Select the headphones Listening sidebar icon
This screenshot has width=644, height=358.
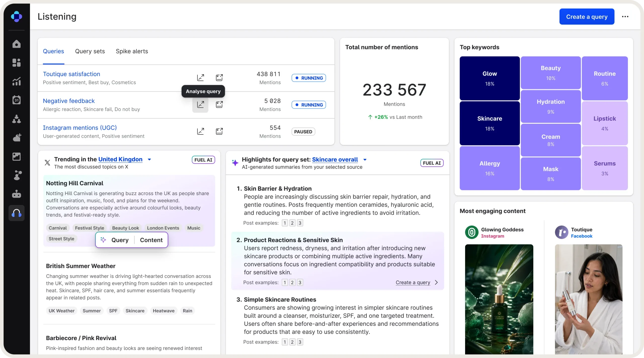pyautogui.click(x=17, y=213)
